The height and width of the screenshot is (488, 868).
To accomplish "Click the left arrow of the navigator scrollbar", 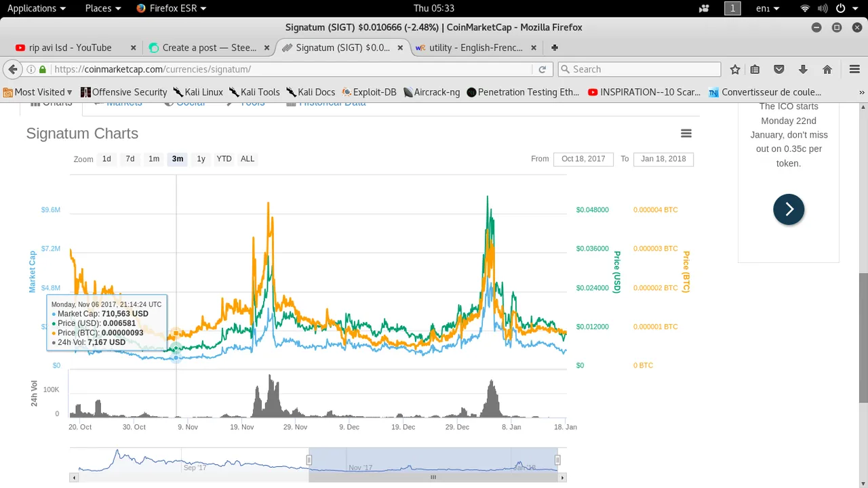I will point(73,477).
